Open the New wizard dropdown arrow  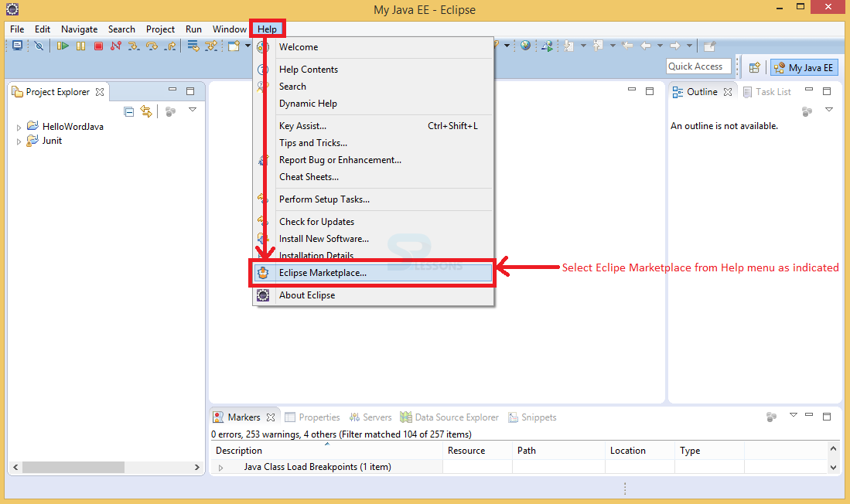pos(247,46)
